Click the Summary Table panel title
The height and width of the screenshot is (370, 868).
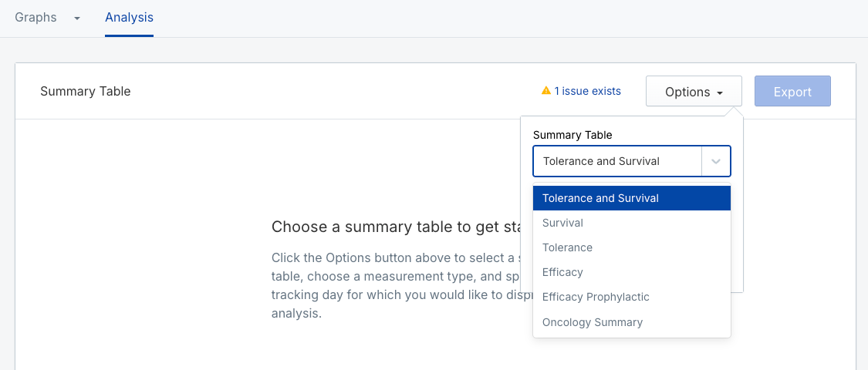pos(86,92)
